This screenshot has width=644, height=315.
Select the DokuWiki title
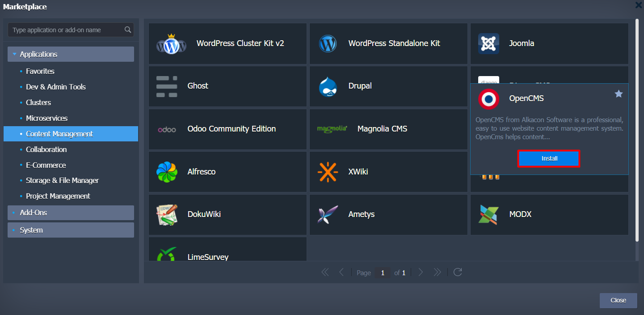coord(204,214)
